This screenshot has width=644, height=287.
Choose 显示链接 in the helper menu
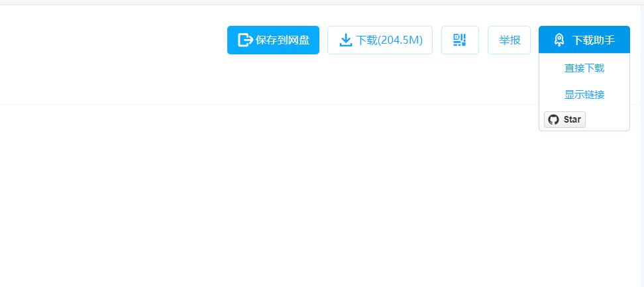584,95
